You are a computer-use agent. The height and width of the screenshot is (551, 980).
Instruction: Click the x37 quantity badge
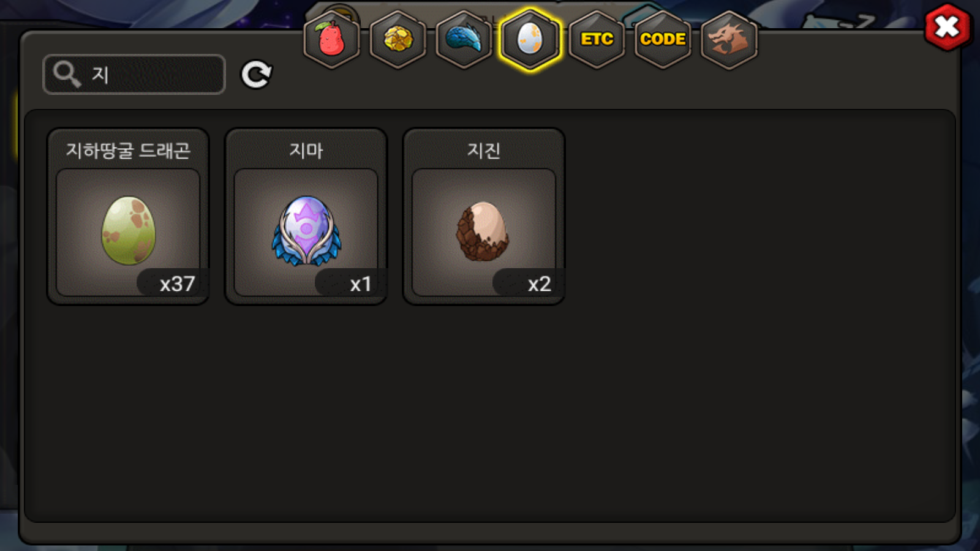[x=173, y=283]
